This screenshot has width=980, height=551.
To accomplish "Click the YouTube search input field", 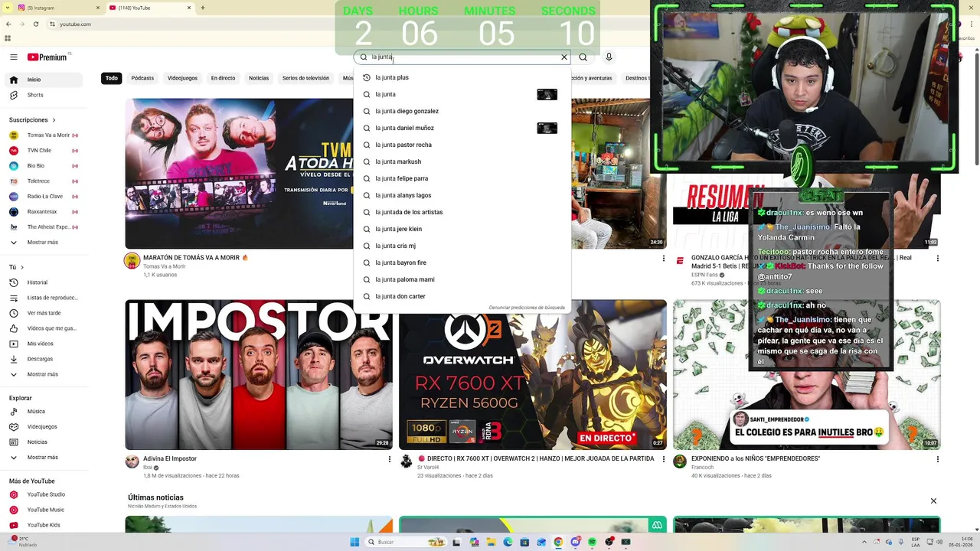I will tap(464, 57).
